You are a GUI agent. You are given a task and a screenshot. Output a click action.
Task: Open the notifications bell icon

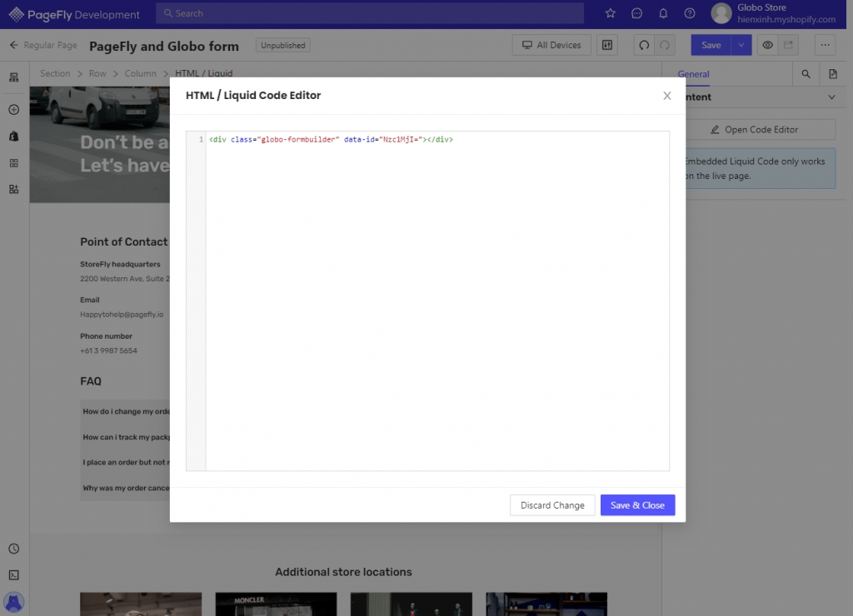tap(663, 13)
